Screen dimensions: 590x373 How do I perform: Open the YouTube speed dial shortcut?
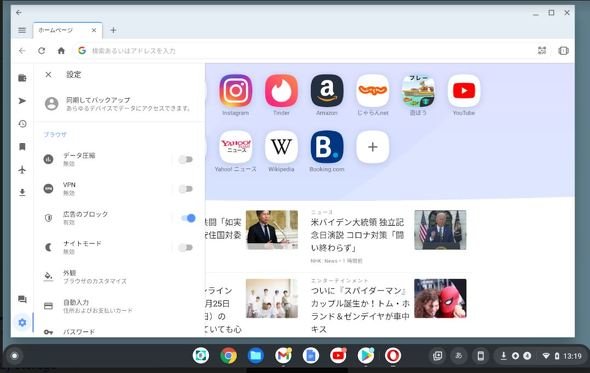tap(464, 91)
